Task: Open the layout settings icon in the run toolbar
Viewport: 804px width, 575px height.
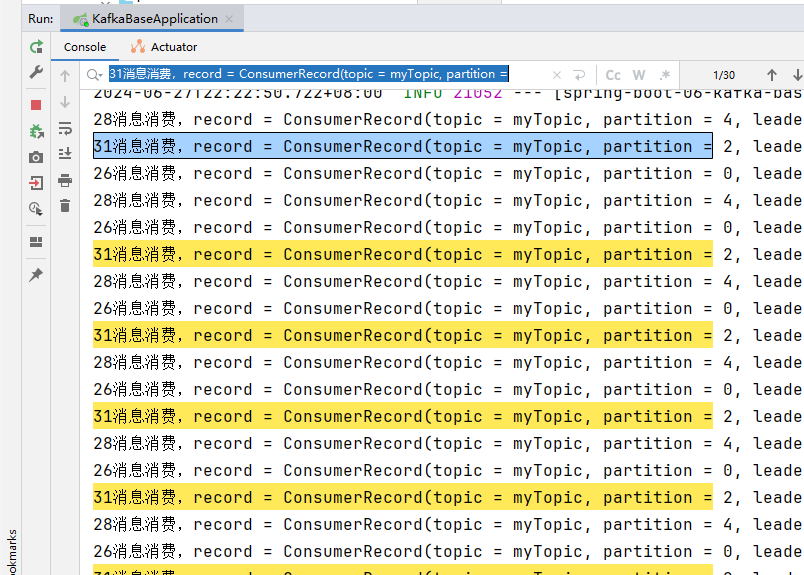Action: [36, 242]
